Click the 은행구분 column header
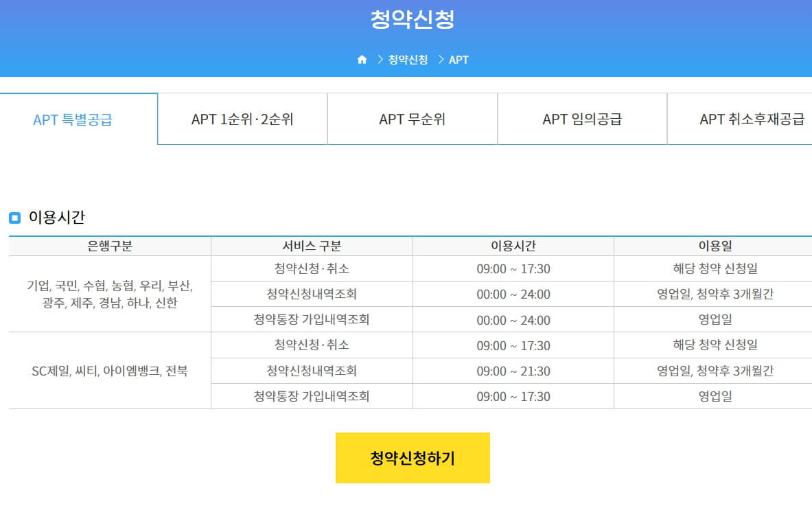Image resolution: width=812 pixels, height=506 pixels. click(110, 246)
